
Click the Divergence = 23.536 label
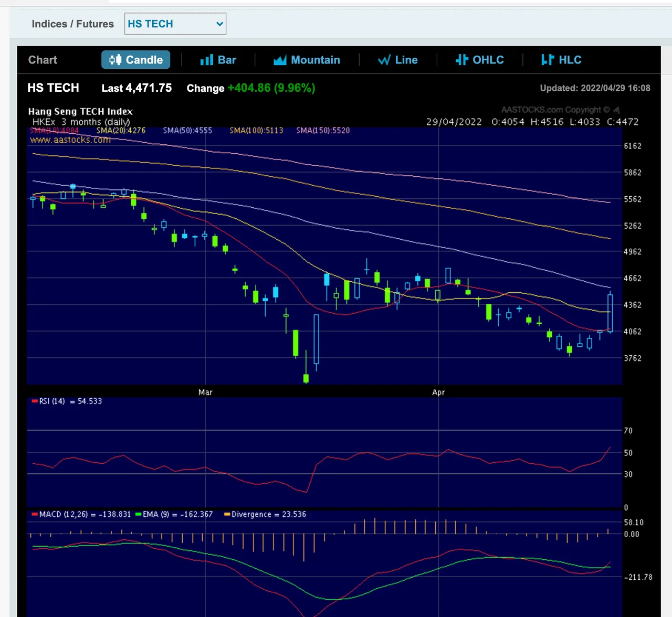tap(265, 514)
